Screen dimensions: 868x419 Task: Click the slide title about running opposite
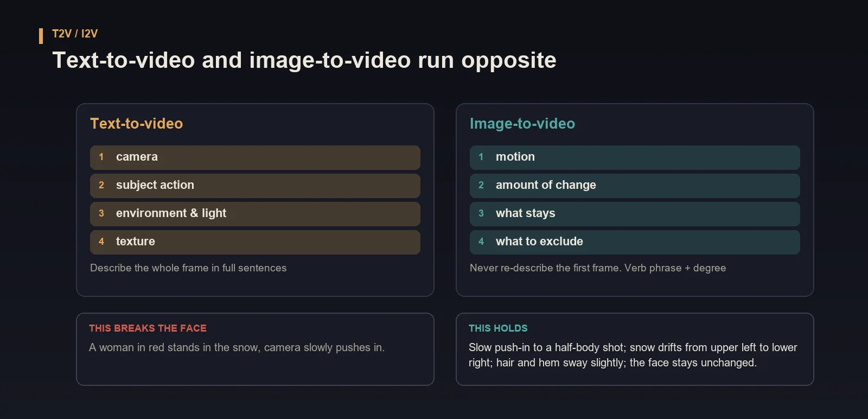pos(304,60)
